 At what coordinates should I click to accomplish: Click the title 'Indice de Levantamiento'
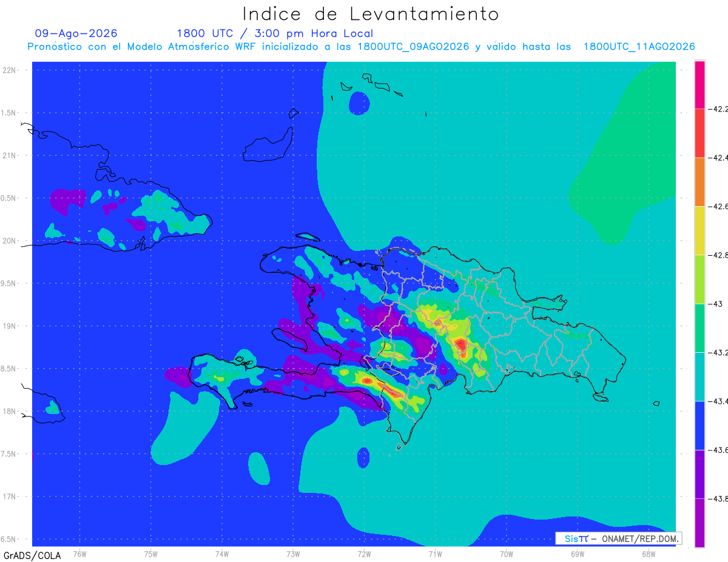coord(371,14)
